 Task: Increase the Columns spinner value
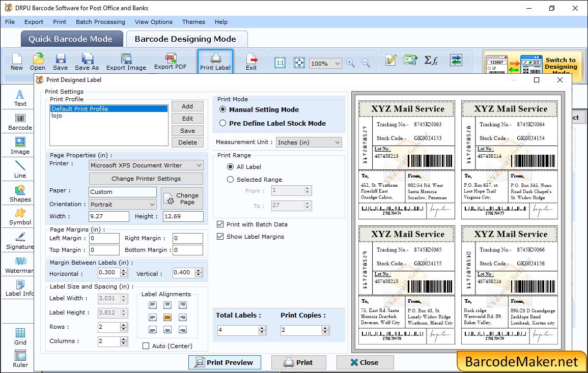(124, 339)
